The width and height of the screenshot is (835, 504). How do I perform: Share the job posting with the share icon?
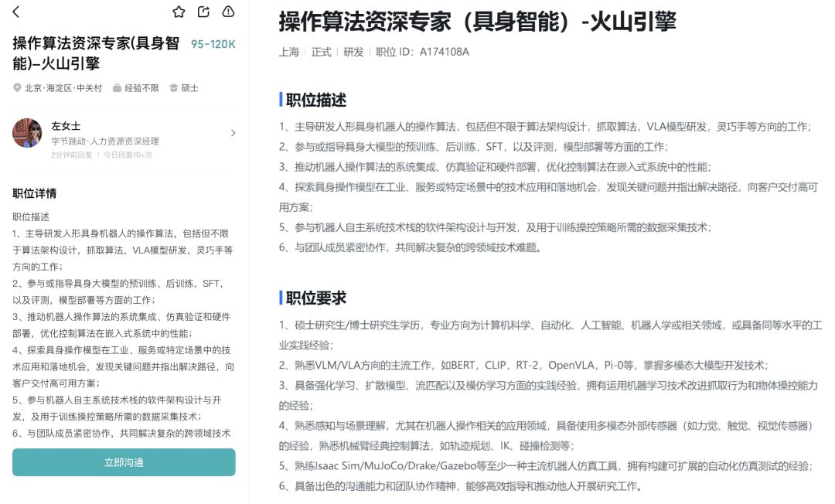tap(203, 12)
